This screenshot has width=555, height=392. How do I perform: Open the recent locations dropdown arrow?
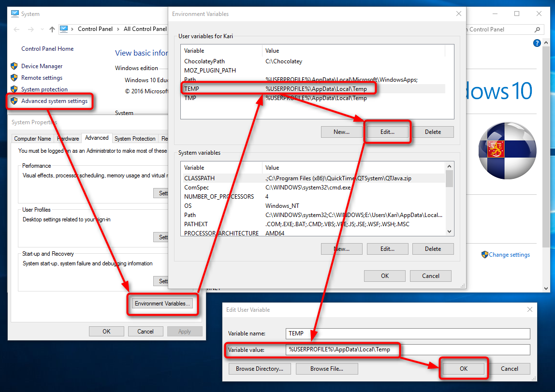click(42, 29)
